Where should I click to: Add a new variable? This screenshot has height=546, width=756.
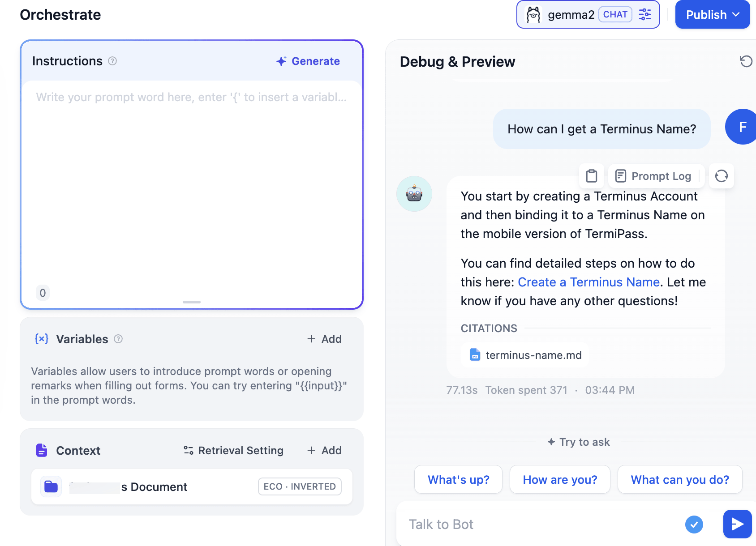coord(324,339)
